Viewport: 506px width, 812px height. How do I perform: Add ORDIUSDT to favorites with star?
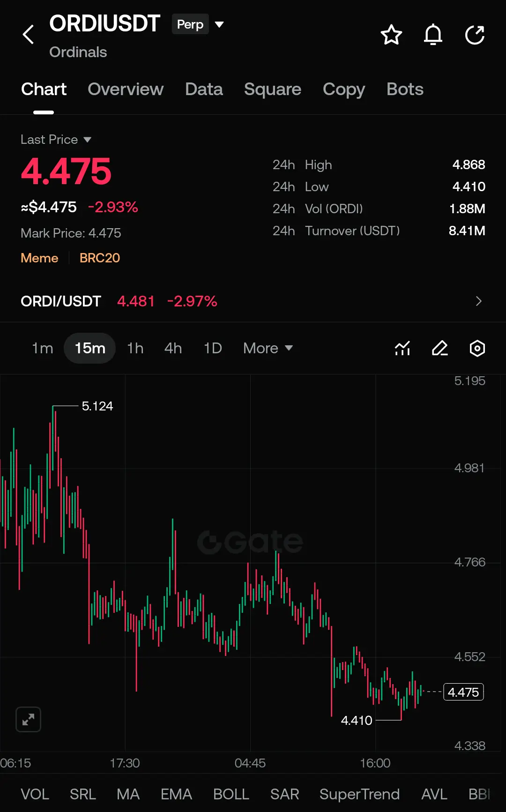391,35
